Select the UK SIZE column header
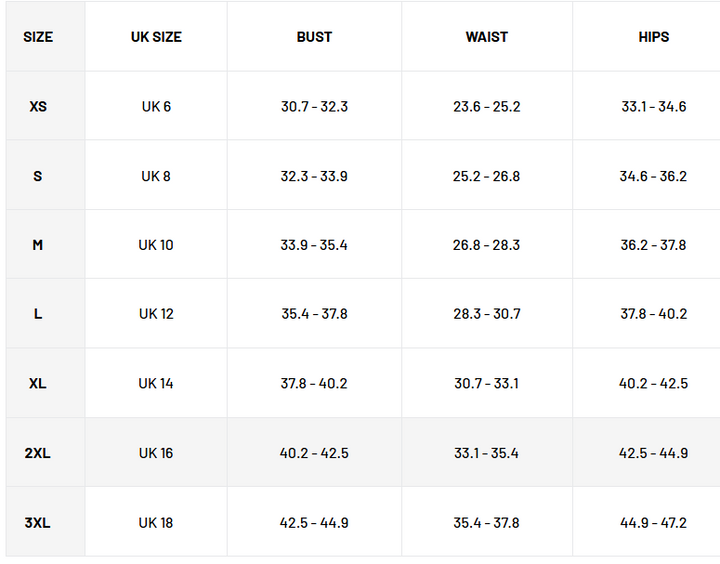This screenshot has width=720, height=564. [x=156, y=37]
